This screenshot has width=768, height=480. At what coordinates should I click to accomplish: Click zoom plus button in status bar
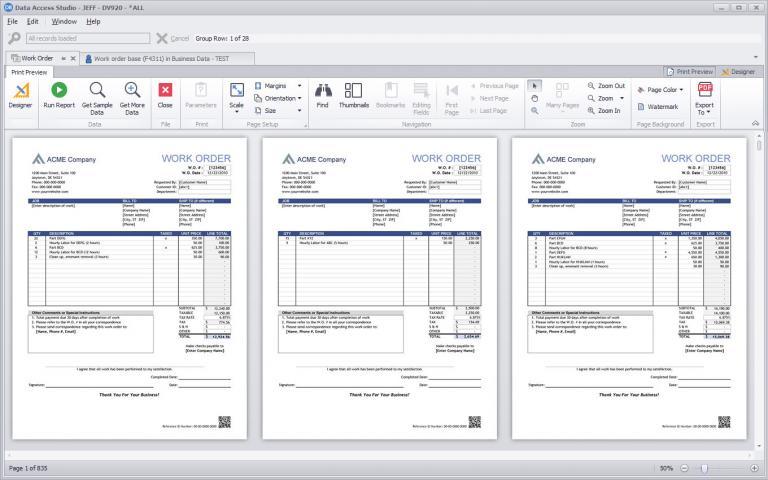pos(755,469)
